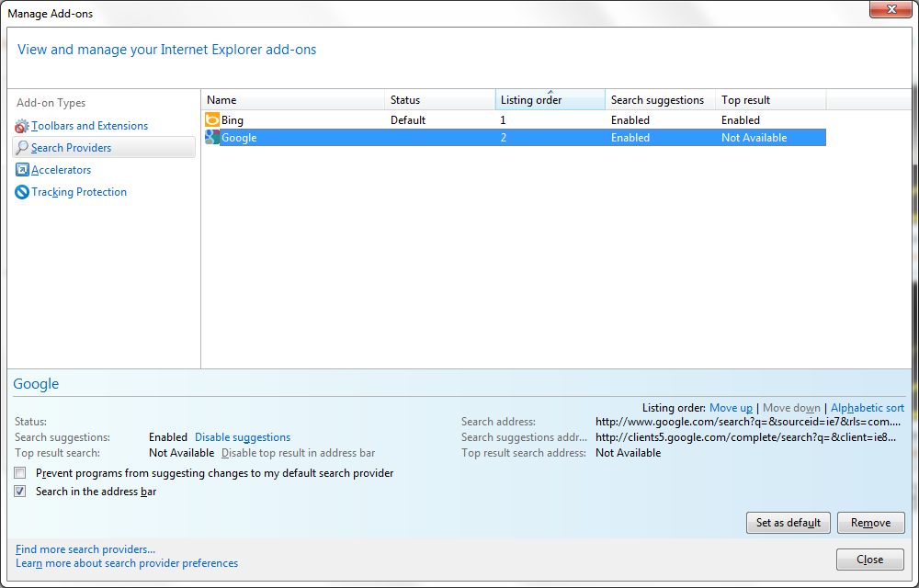Sort by the Top result column header
This screenshot has height=588, width=919.
tap(771, 100)
